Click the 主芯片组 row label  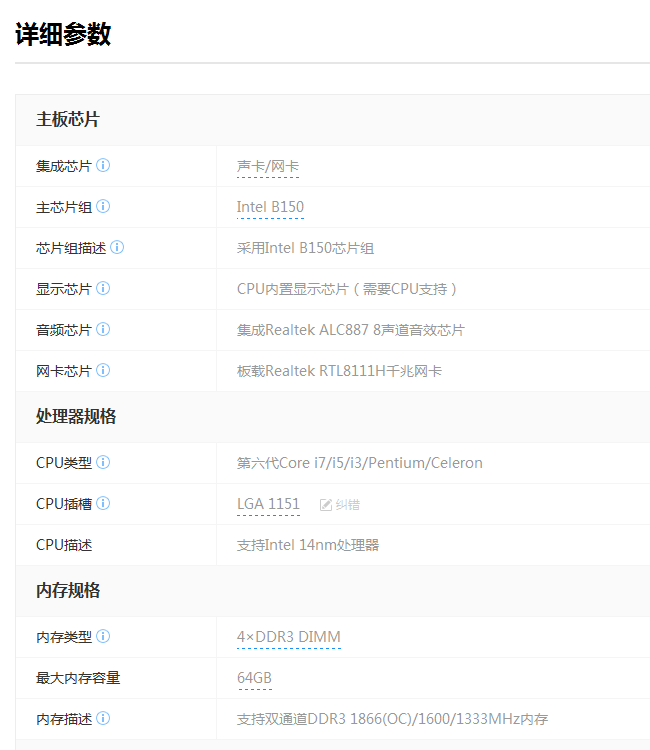tap(64, 207)
